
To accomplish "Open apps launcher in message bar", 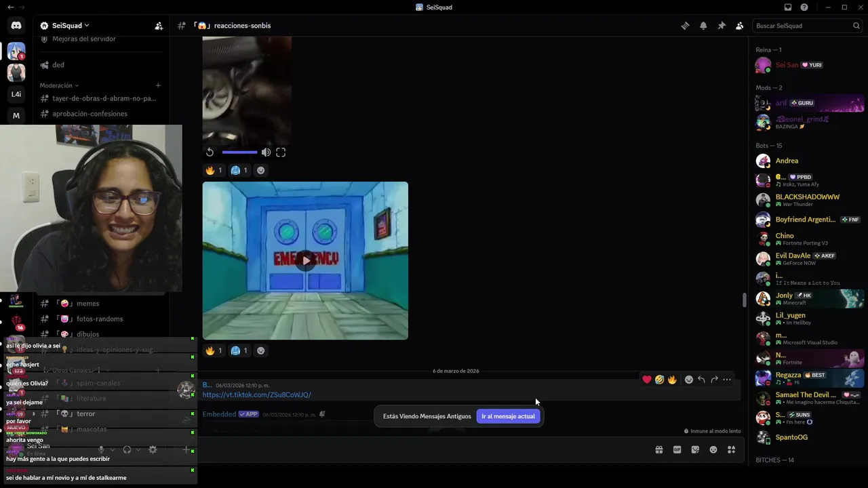I will [732, 449].
